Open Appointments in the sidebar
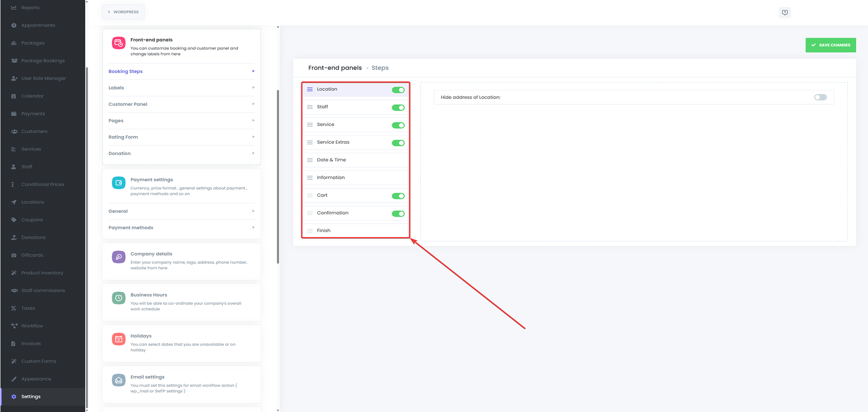868x412 pixels. pos(38,25)
